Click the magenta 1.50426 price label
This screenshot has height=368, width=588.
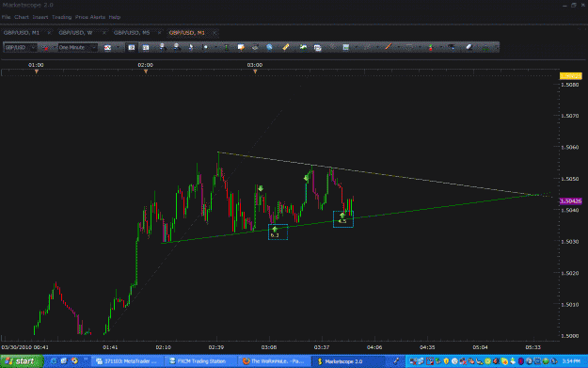tap(571, 201)
